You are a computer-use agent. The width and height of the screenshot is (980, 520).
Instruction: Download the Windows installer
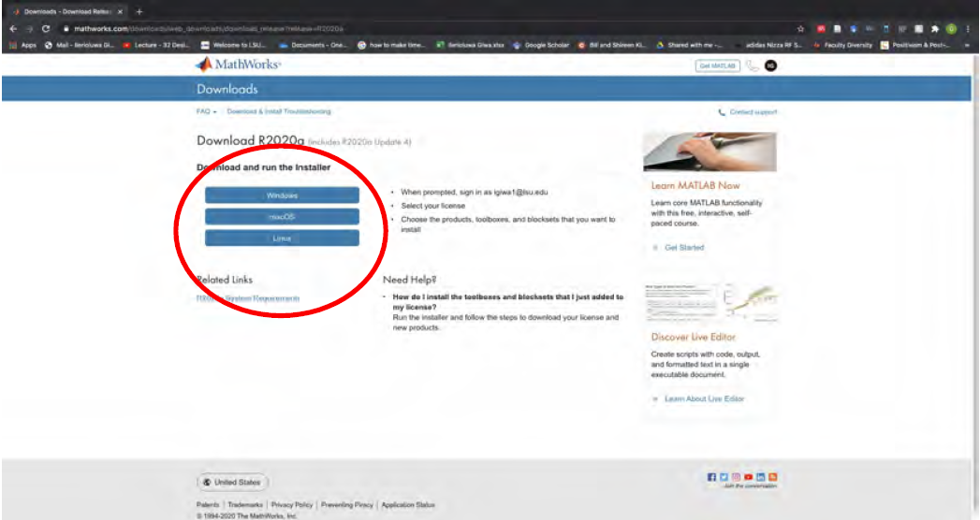(x=282, y=195)
